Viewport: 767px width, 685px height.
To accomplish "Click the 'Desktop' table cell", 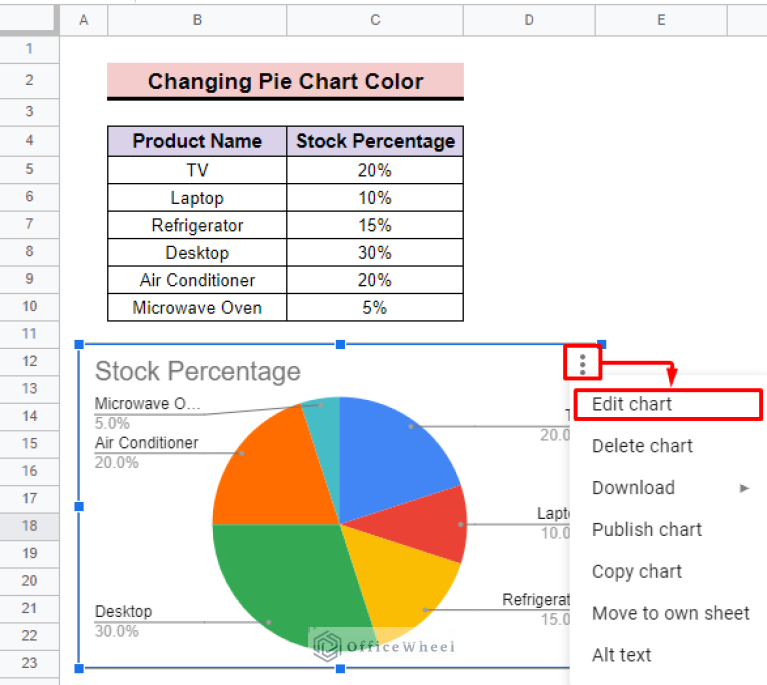I will tap(197, 252).
